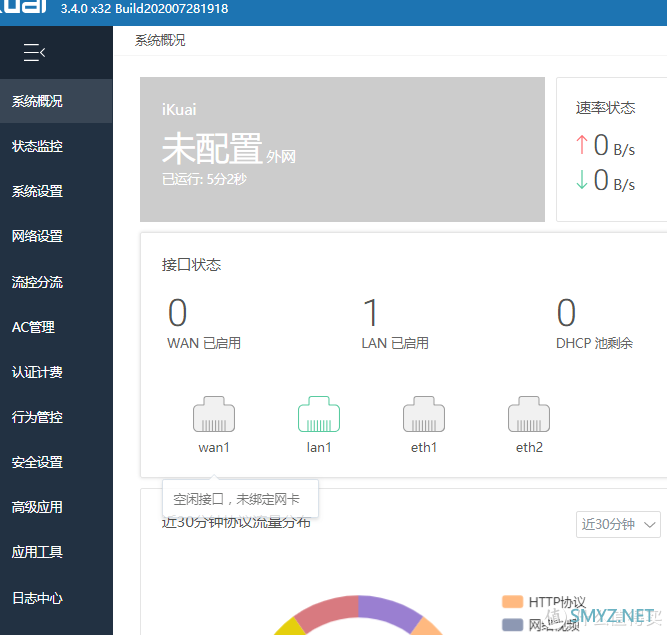Image resolution: width=667 pixels, height=635 pixels.
Task: Click the 未配置 外网 status banner
Action: coord(342,149)
